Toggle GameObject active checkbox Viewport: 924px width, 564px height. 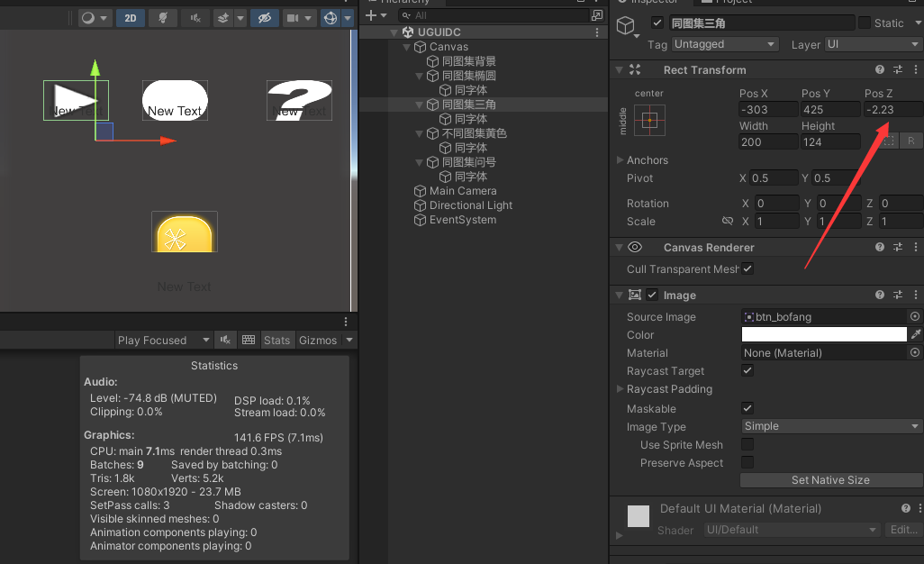[x=657, y=23]
